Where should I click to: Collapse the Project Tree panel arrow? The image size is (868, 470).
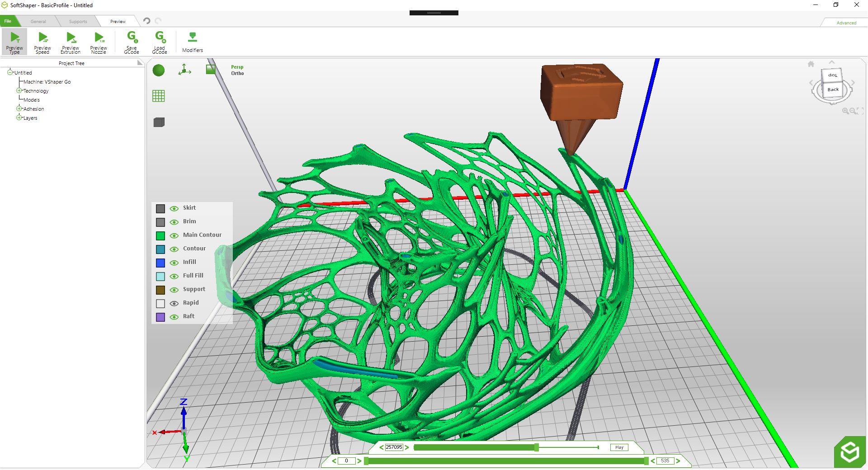(x=140, y=63)
